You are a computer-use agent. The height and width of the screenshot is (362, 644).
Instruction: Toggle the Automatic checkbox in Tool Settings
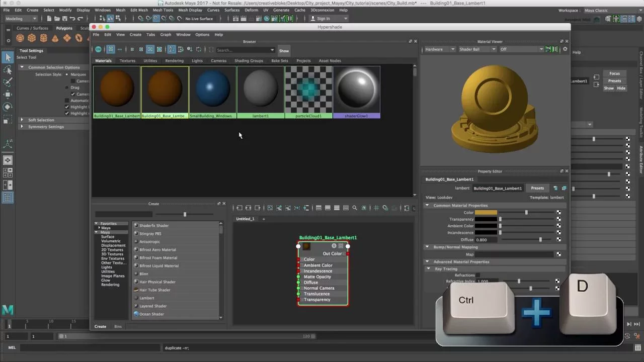click(67, 101)
